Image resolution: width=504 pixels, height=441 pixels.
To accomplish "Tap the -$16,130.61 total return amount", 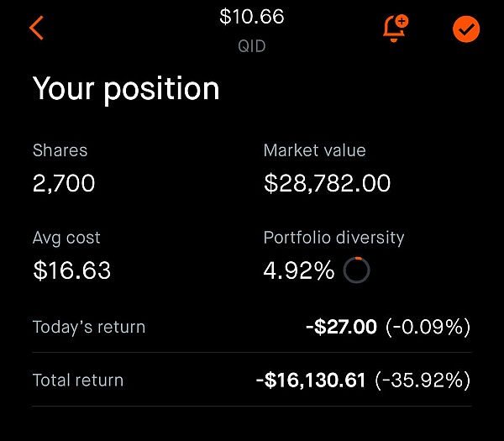I will click(x=311, y=380).
